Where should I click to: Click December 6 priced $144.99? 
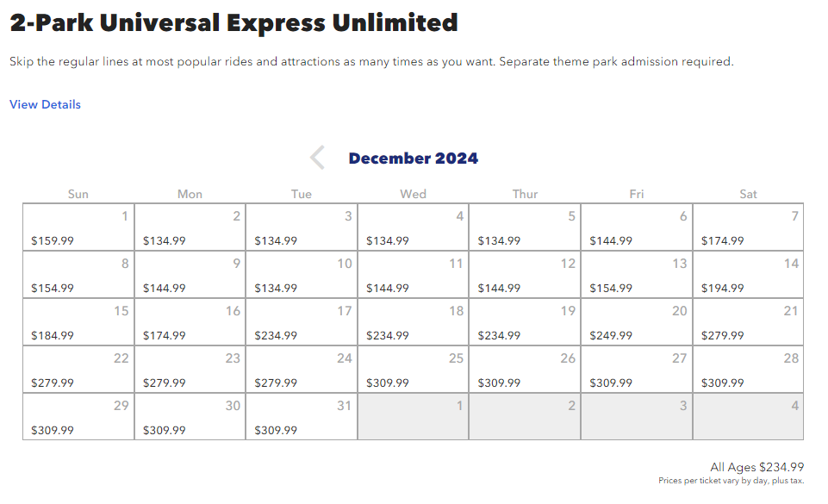point(636,227)
